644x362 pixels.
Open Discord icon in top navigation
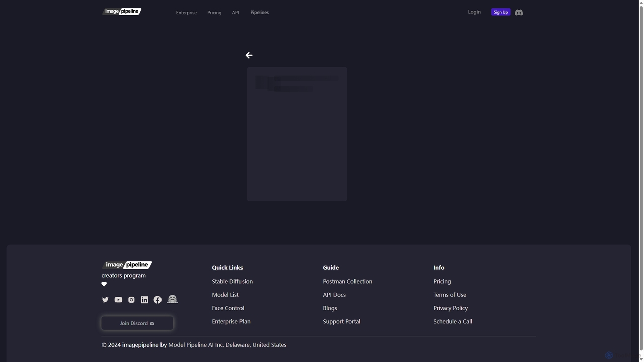(519, 12)
